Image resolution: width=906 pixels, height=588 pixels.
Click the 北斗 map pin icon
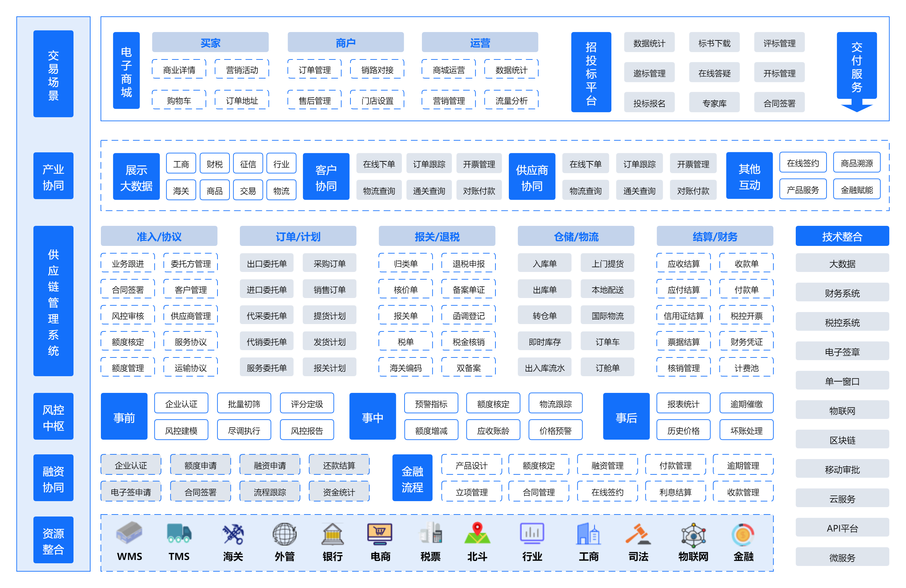click(x=477, y=533)
